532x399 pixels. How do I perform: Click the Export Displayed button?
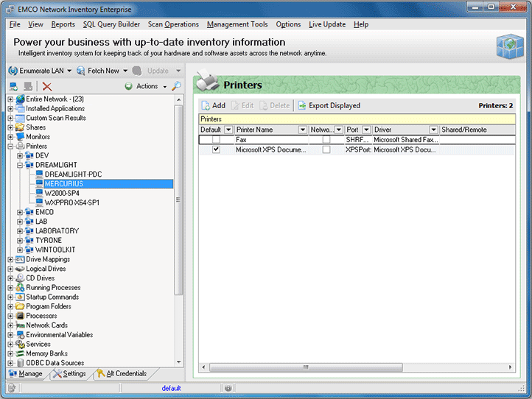(329, 105)
